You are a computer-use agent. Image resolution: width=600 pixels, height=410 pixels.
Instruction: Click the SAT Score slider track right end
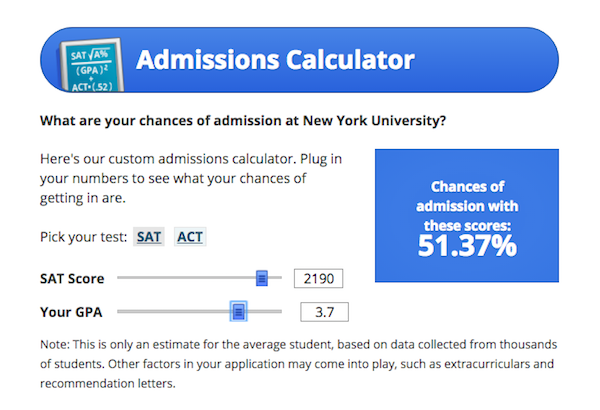click(279, 278)
